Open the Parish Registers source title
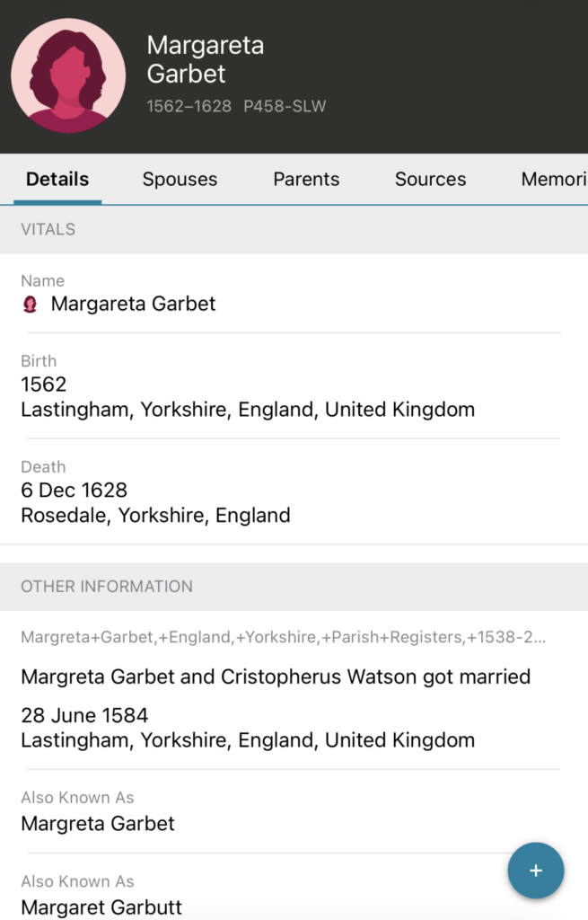588x920 pixels. tap(283, 638)
